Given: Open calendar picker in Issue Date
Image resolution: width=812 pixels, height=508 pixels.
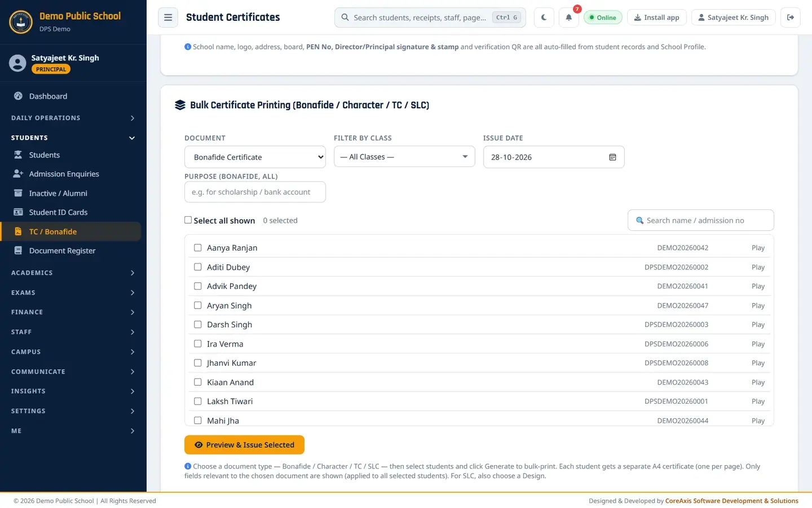Looking at the screenshot, I should point(612,157).
